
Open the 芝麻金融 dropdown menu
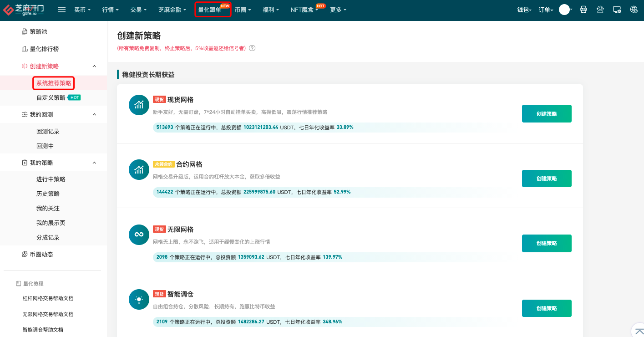coord(172,10)
